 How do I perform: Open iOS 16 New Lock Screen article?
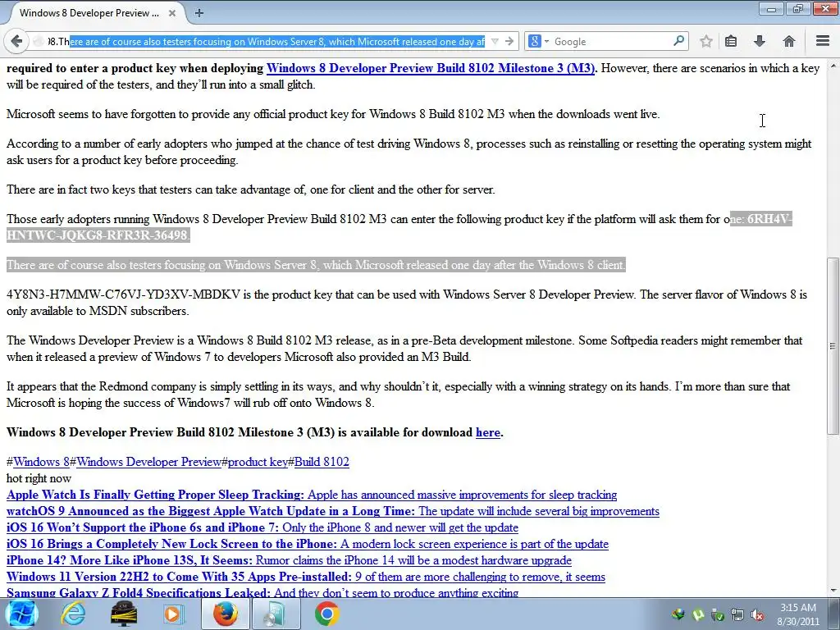click(x=308, y=545)
